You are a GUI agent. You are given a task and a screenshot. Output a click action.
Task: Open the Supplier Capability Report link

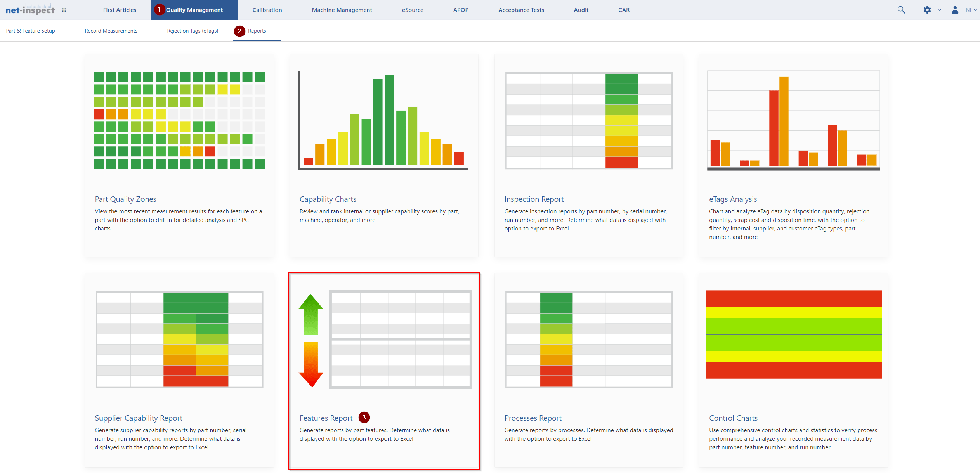point(139,418)
